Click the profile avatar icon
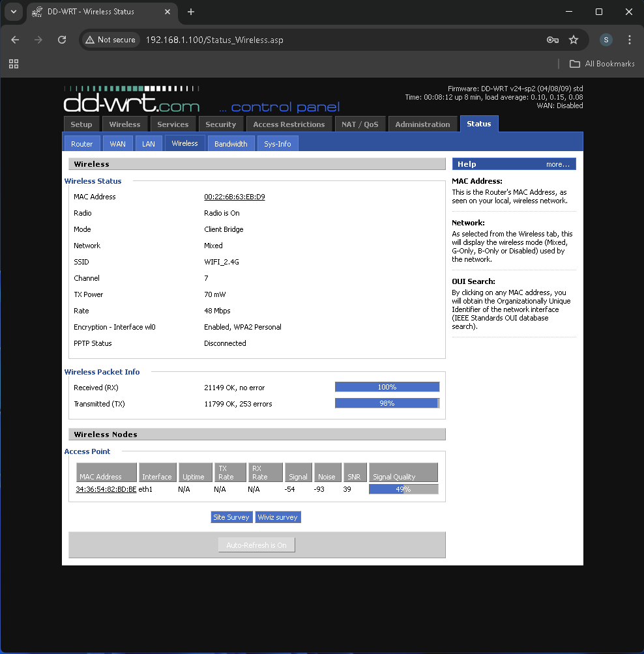 606,40
